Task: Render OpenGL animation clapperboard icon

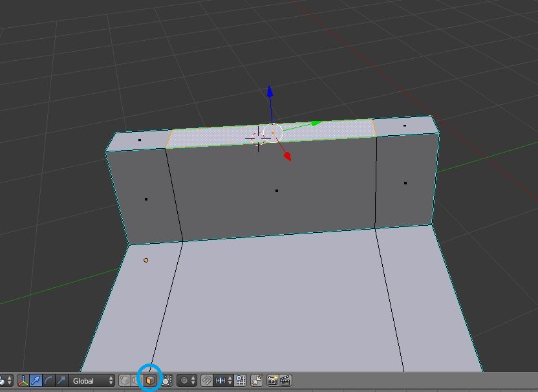Action: (285, 380)
